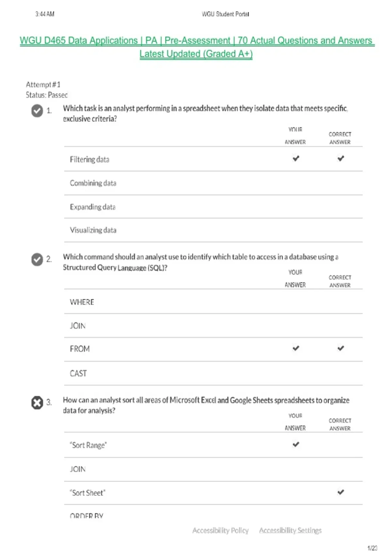Click Correct Answer checkmark in FROM row
The width and height of the screenshot is (392, 556).
(341, 348)
